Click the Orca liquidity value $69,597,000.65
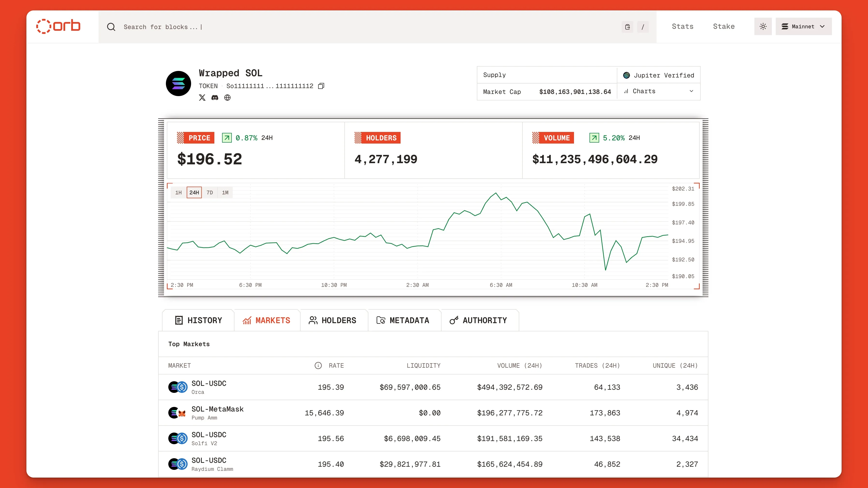 [x=410, y=387]
